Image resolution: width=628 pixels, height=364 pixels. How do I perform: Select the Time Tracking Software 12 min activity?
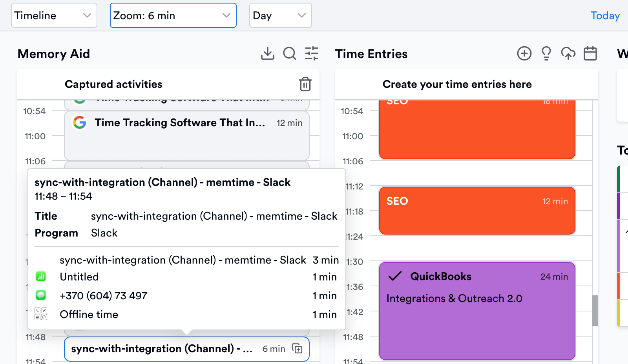point(187,135)
